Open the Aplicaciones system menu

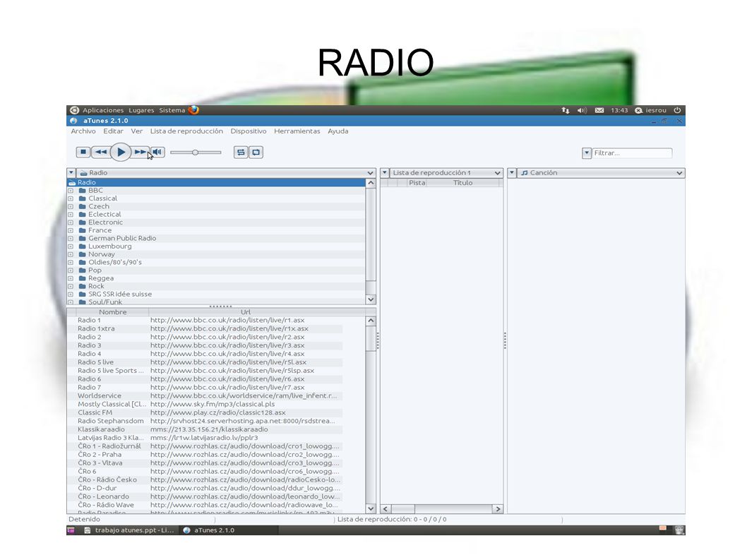tap(103, 110)
